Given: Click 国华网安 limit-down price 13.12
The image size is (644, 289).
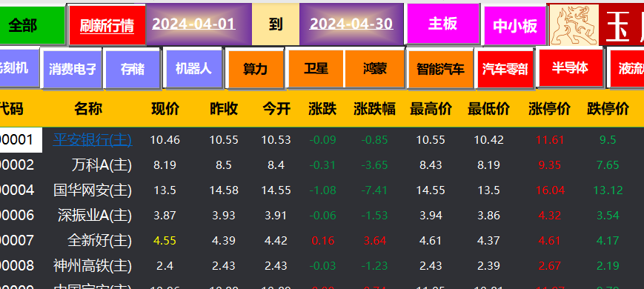Looking at the screenshot, I should [x=608, y=190].
